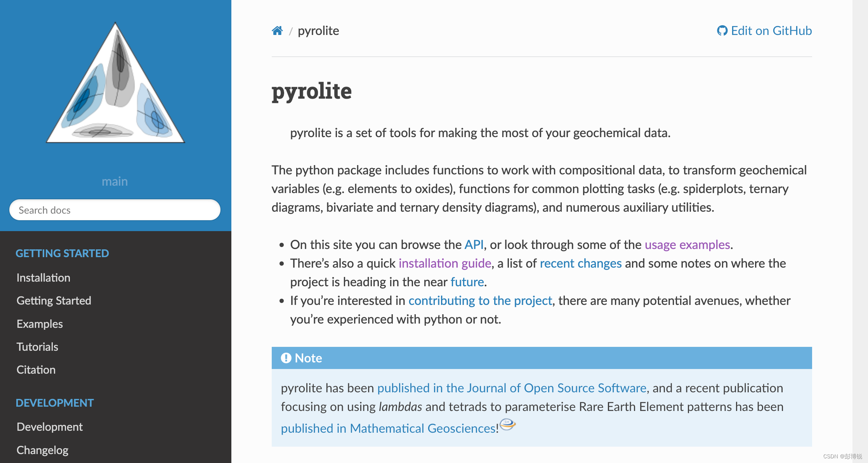Click the Search docs input field
Image resolution: width=868 pixels, height=463 pixels.
pyautogui.click(x=115, y=210)
